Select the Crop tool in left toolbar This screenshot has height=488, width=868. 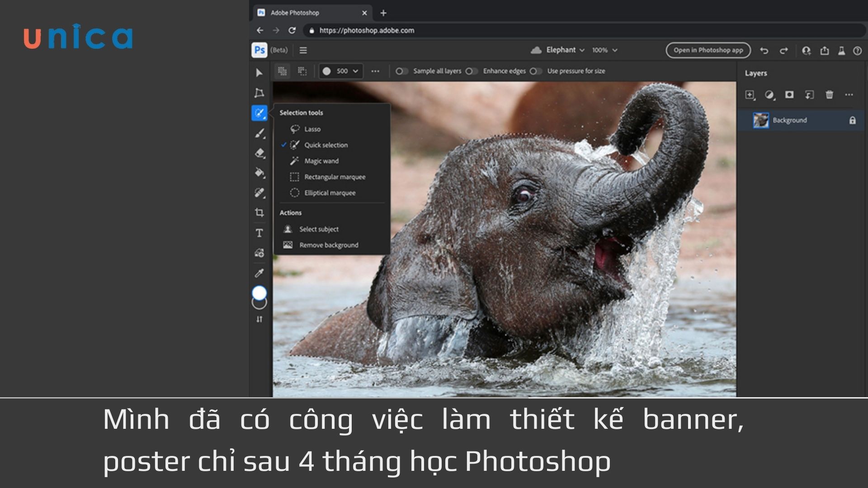point(259,212)
